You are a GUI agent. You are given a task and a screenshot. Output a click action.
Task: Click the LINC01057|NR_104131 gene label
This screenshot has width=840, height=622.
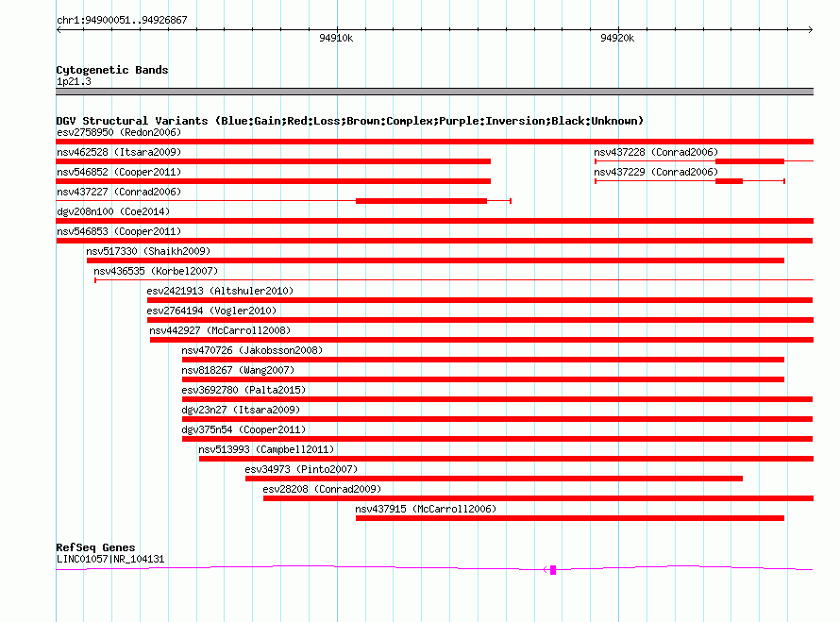tap(110, 560)
